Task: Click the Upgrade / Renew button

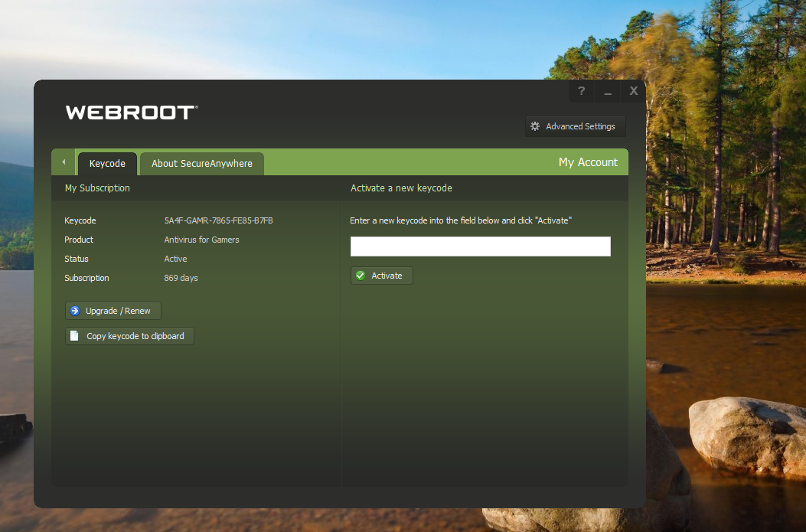Action: click(x=113, y=311)
